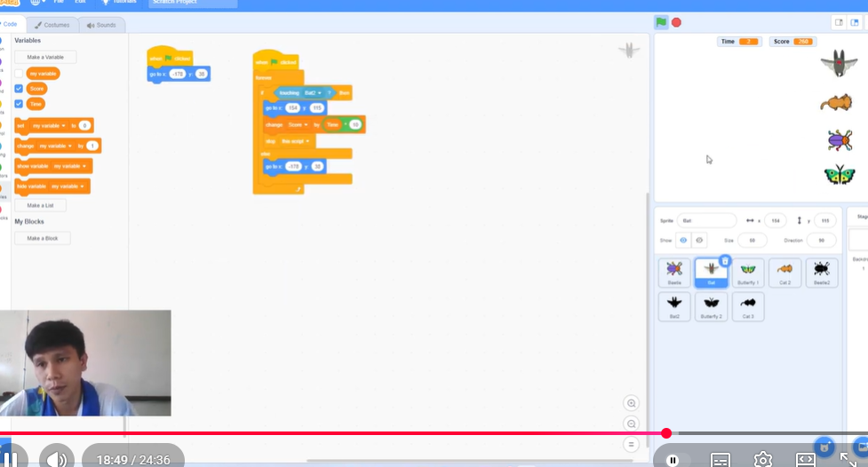The height and width of the screenshot is (467, 868).
Task: Click the Make a Block button
Action: coord(43,239)
